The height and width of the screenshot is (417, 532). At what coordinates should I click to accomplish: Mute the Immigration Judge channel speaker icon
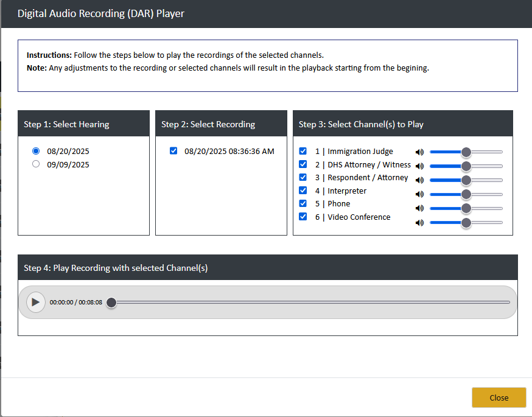[420, 152]
